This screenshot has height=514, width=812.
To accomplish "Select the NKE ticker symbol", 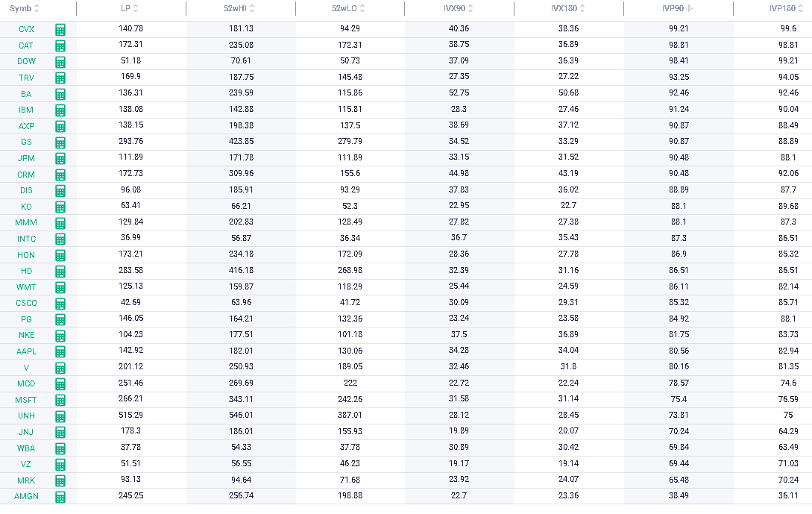I will click(26, 335).
